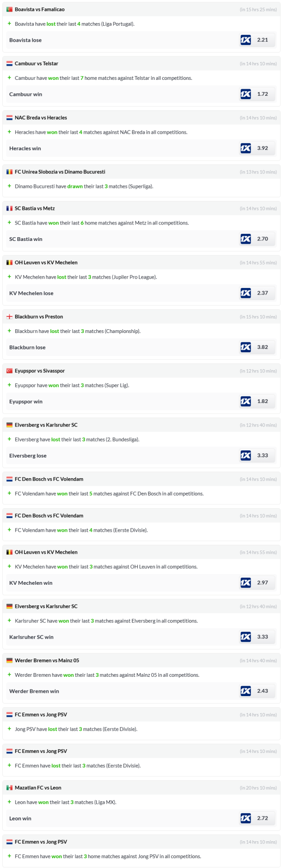Image resolution: width=282 pixels, height=868 pixels.
Task: Click the 1X logo next to Werder Bremen win
Action: pos(245,691)
